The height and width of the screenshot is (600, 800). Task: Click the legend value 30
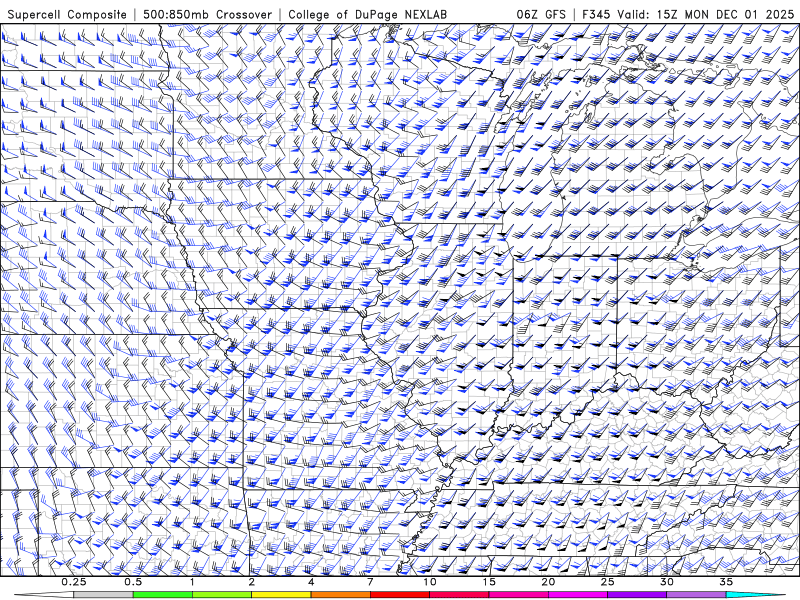tap(667, 582)
